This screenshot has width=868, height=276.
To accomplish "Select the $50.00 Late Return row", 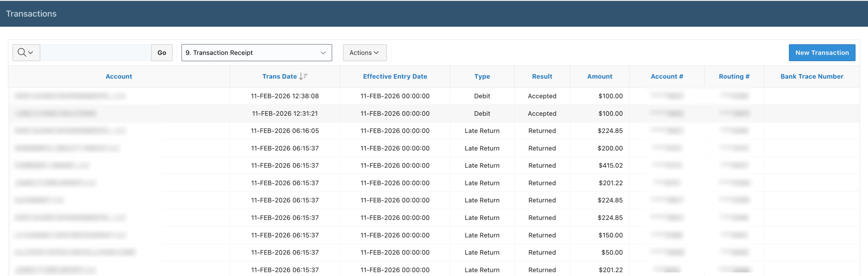I will click(x=395, y=253).
